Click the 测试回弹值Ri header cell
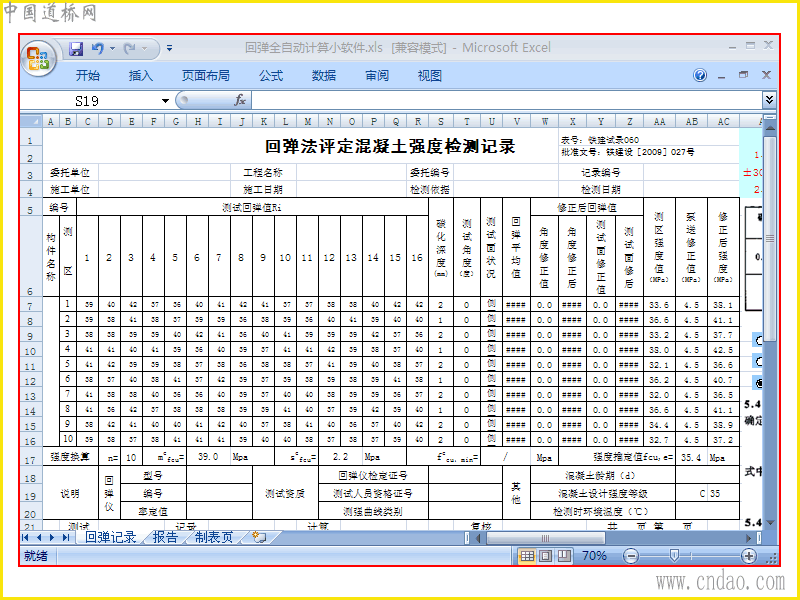This screenshot has height=600, width=800. [252, 207]
